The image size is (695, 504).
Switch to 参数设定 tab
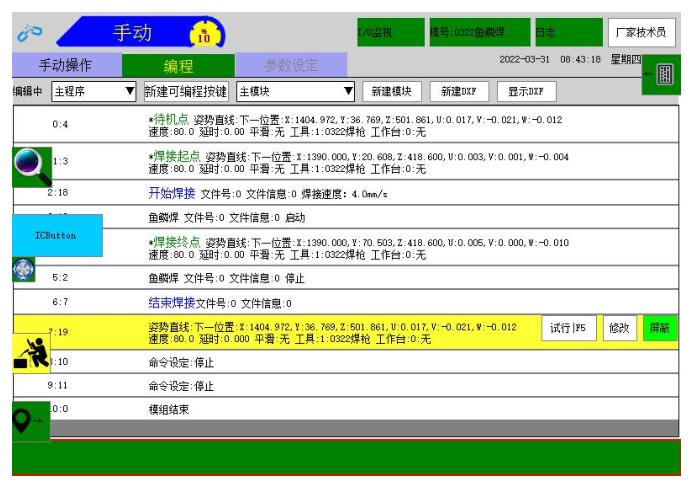tap(291, 65)
